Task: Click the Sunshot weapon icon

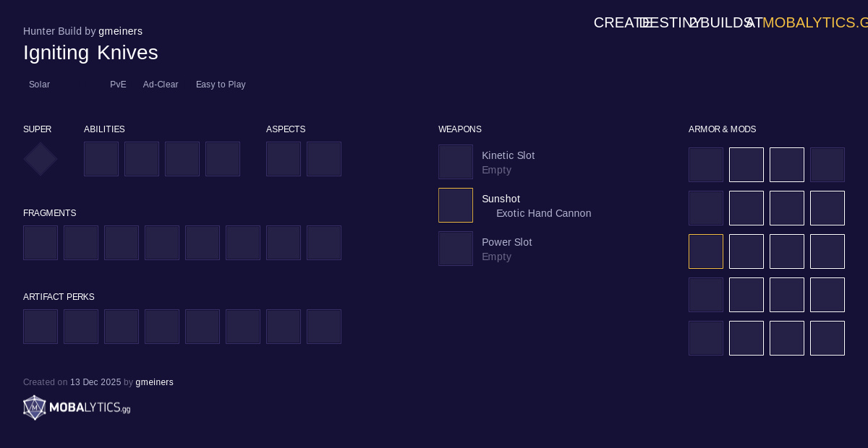Action: click(x=456, y=205)
